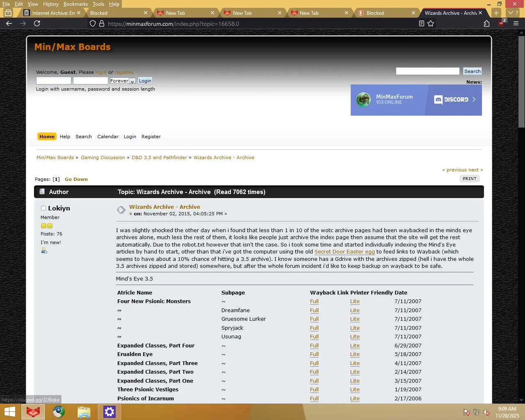The image size is (525, 420).
Task: Select the forum Home menu item
Action: 47,137
